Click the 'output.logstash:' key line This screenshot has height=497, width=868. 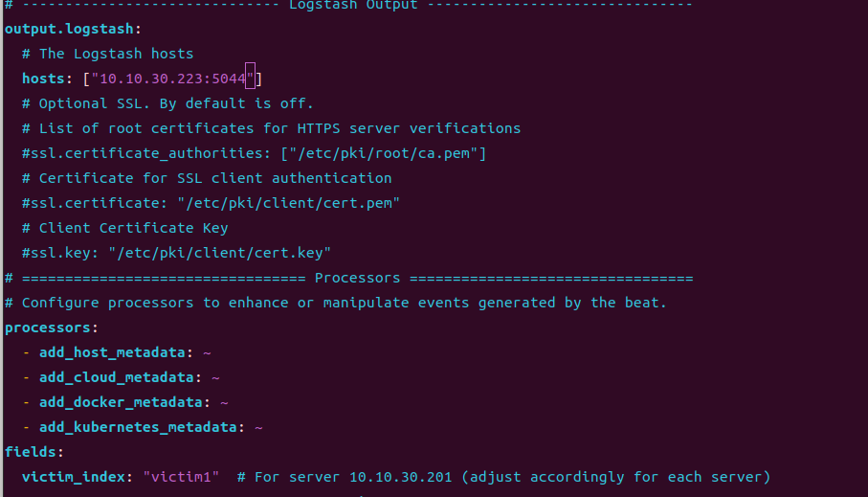pyautogui.click(x=73, y=29)
